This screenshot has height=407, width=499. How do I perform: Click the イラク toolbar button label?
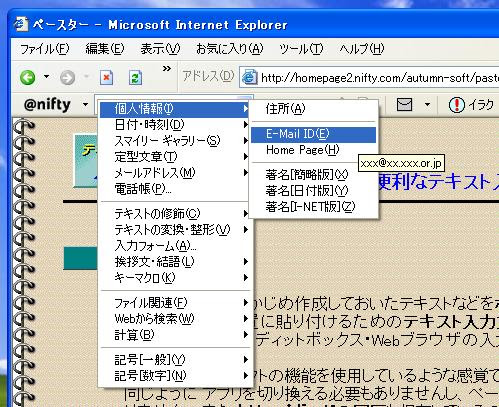481,105
